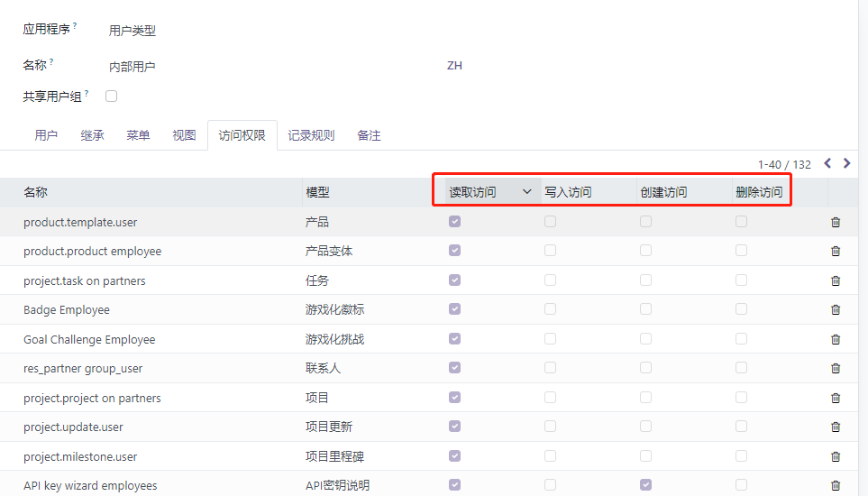Delete the Goal Challenge Employee row
Image resolution: width=868 pixels, height=496 pixels.
pos(836,339)
